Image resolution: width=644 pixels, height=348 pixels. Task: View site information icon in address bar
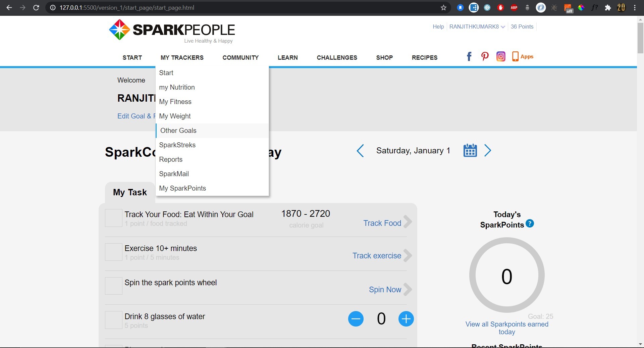(53, 8)
